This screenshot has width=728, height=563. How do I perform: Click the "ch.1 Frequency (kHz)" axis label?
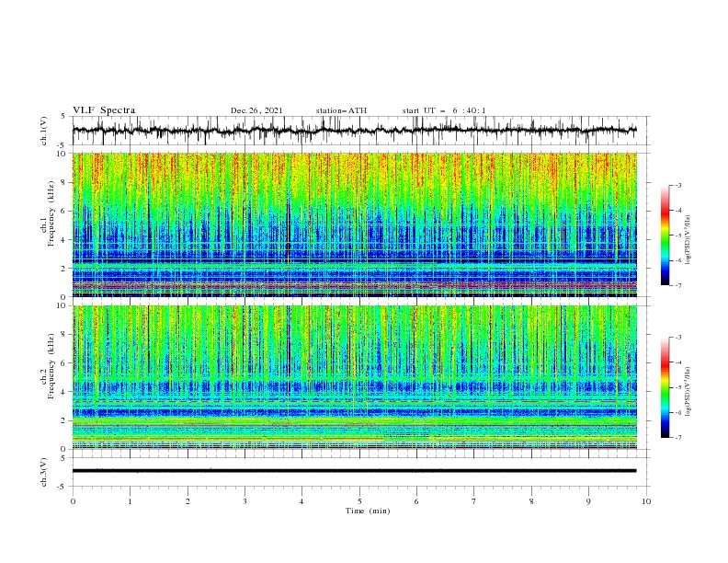48,214
